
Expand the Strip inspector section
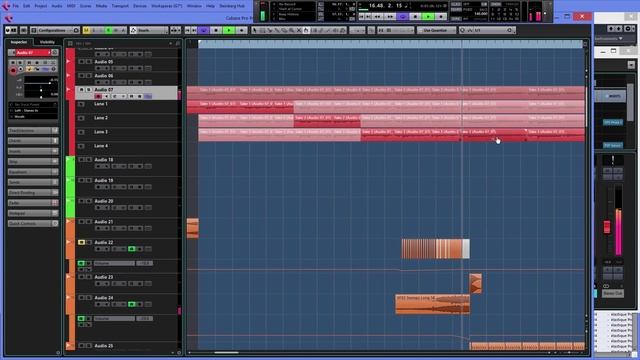click(x=33, y=162)
